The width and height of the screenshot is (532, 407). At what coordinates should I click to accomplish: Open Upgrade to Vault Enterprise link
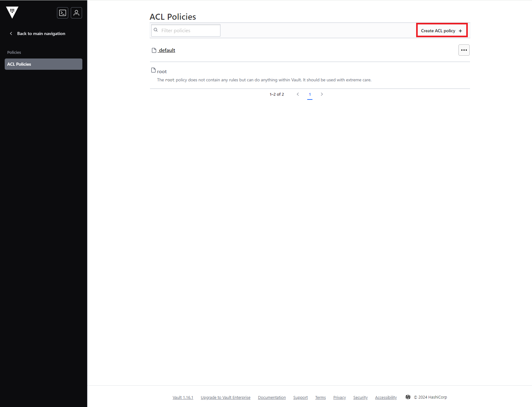tap(225, 397)
